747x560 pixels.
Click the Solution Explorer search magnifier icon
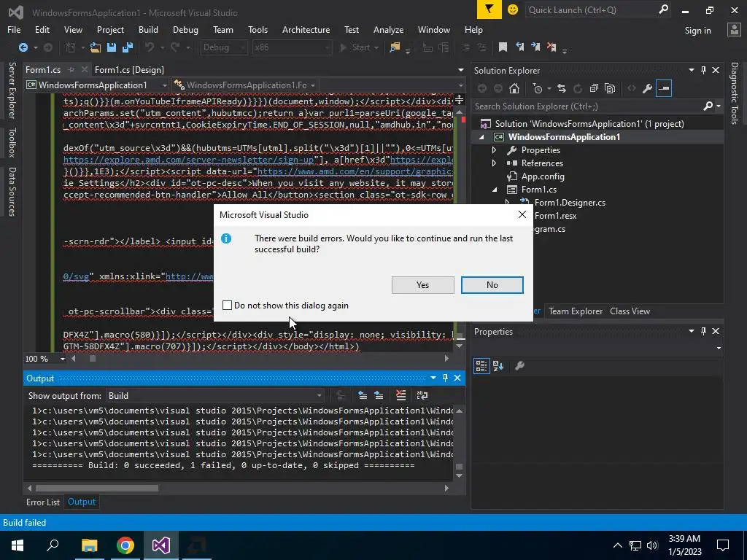point(708,106)
